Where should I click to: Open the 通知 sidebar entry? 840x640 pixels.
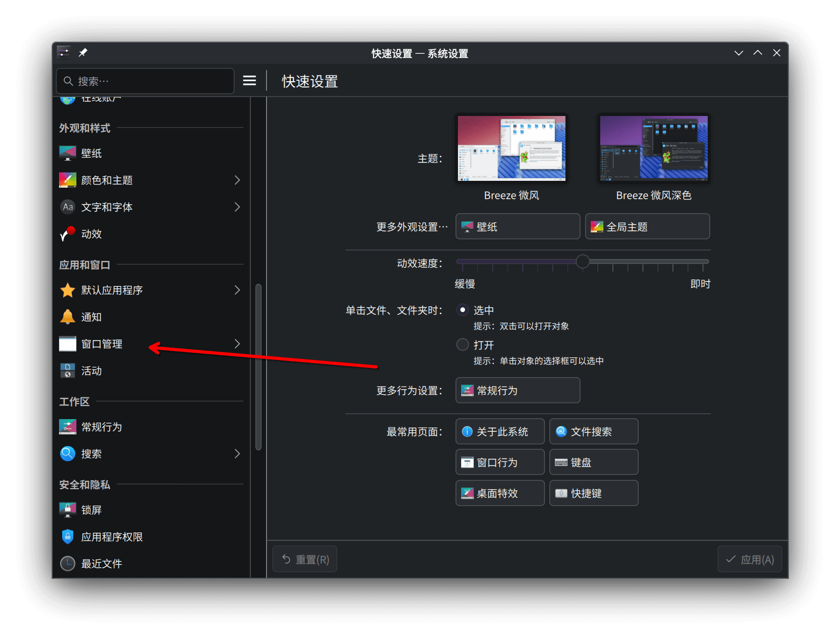point(151,317)
